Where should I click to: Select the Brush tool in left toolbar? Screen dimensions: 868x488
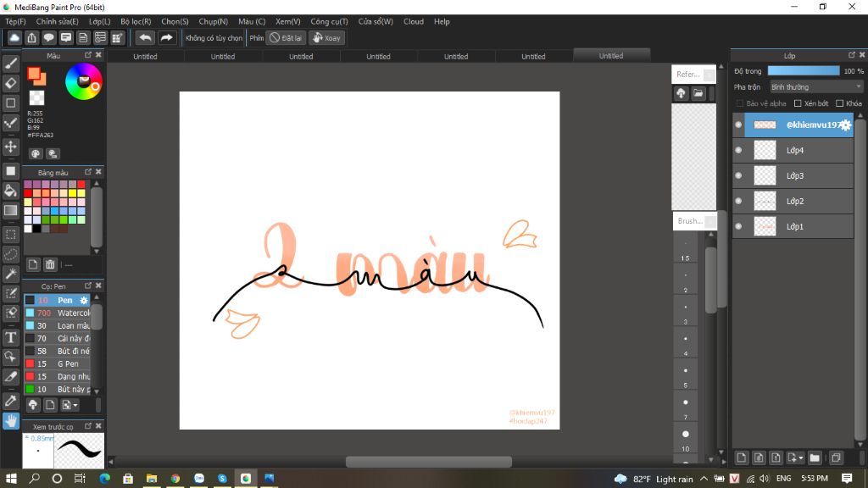pos(10,64)
